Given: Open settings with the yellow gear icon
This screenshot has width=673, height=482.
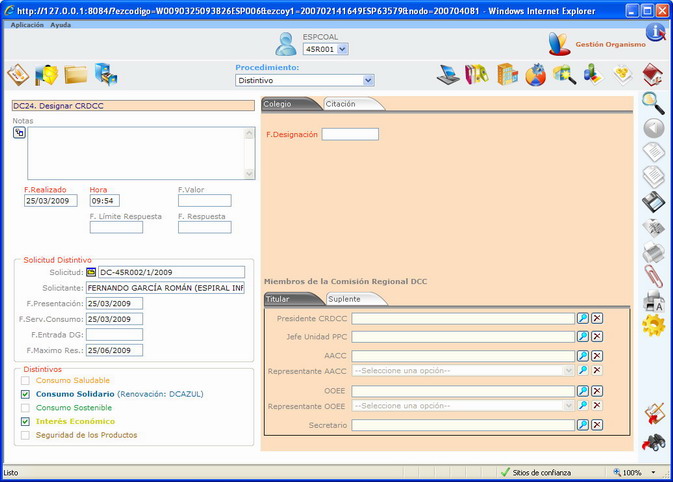Looking at the screenshot, I should click(x=654, y=325).
